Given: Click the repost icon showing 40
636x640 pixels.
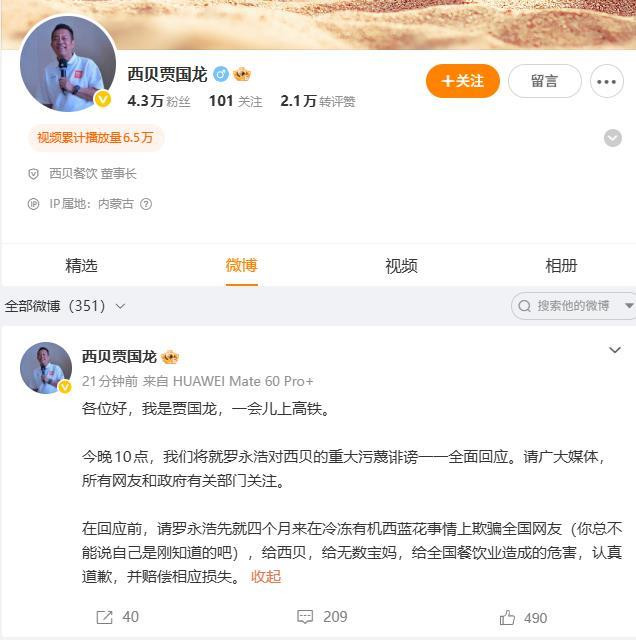Looking at the screenshot, I should (104, 617).
